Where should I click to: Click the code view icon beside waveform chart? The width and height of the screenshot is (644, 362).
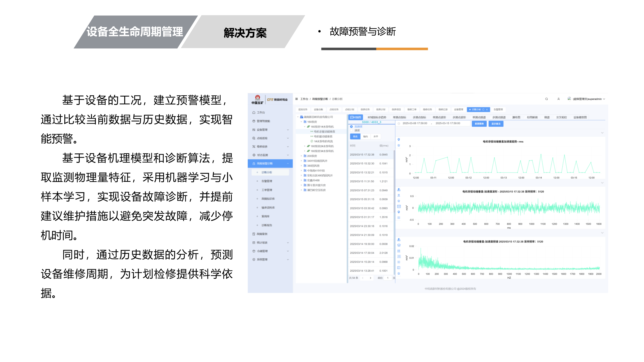click(x=399, y=206)
